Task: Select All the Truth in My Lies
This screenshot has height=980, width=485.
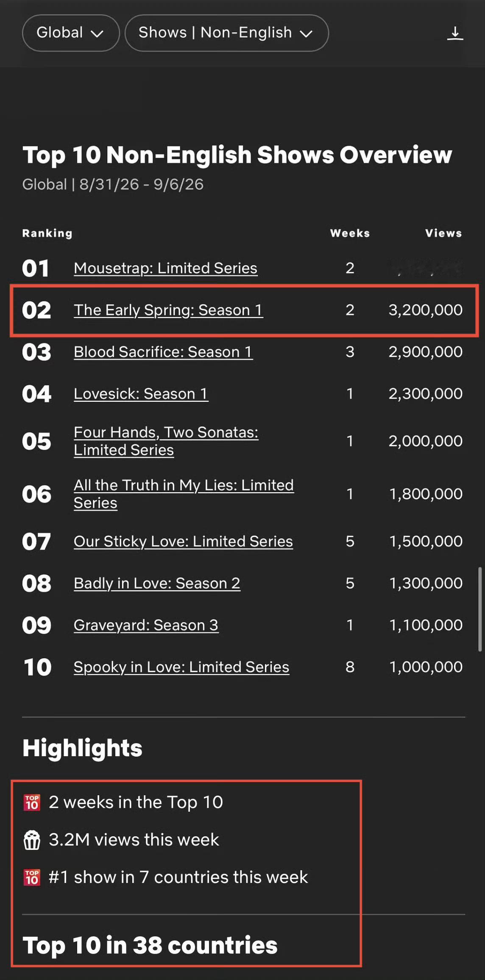Action: 184,494
